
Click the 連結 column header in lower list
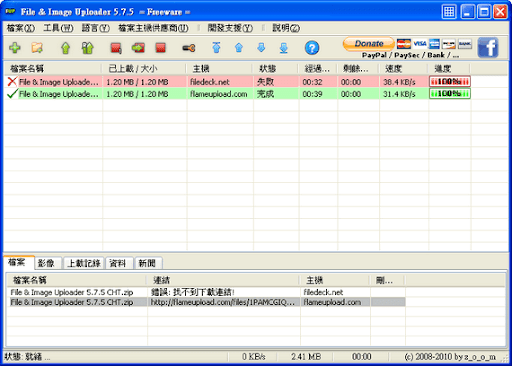223,280
